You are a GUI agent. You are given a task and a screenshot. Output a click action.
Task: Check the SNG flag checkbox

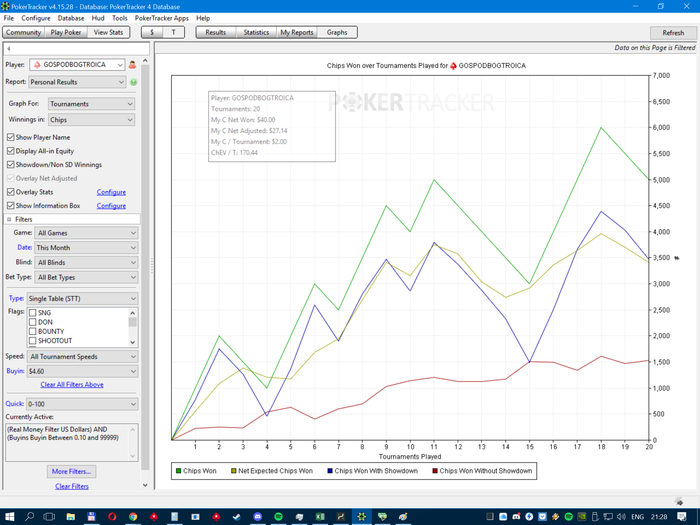(x=33, y=312)
